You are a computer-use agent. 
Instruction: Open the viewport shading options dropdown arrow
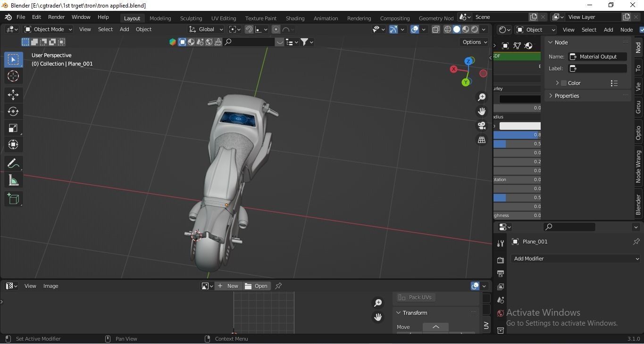pyautogui.click(x=484, y=29)
